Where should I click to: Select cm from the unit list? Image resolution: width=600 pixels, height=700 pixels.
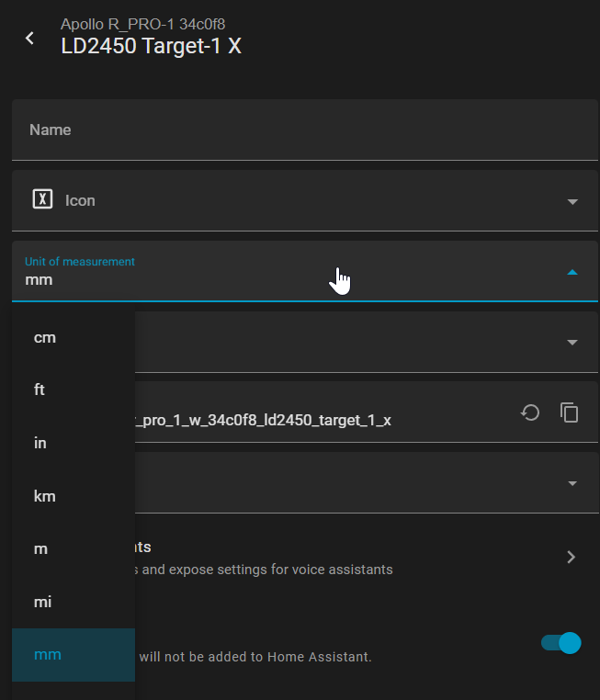pos(74,338)
